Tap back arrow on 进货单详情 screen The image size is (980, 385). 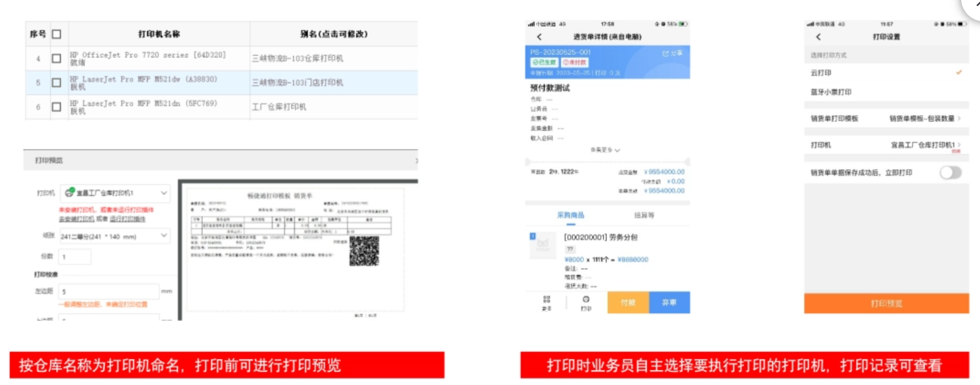[x=539, y=37]
